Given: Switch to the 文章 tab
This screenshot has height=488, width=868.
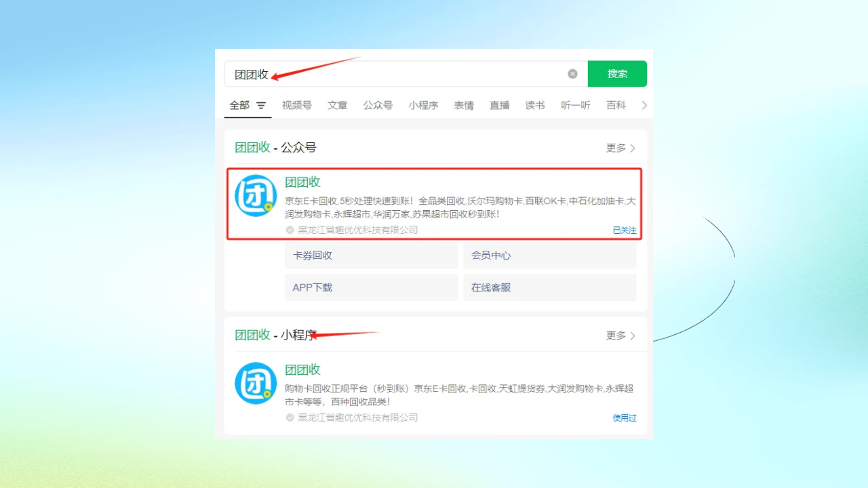Looking at the screenshot, I should [x=338, y=105].
